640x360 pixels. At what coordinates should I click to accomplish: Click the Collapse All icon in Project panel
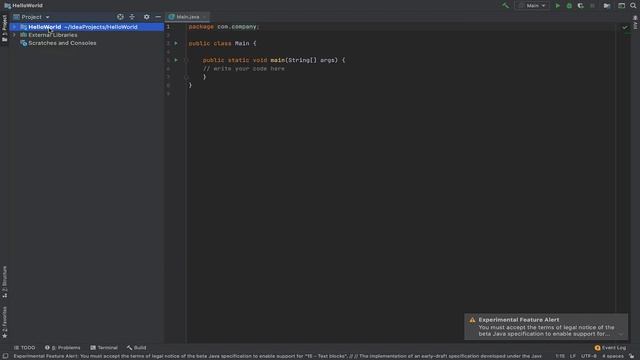pyautogui.click(x=132, y=17)
